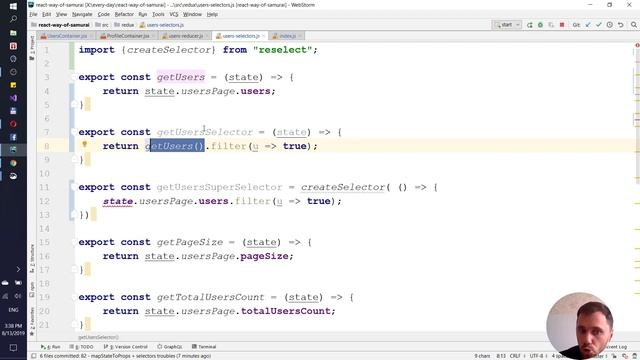Open the Edit menu

click(47, 14)
